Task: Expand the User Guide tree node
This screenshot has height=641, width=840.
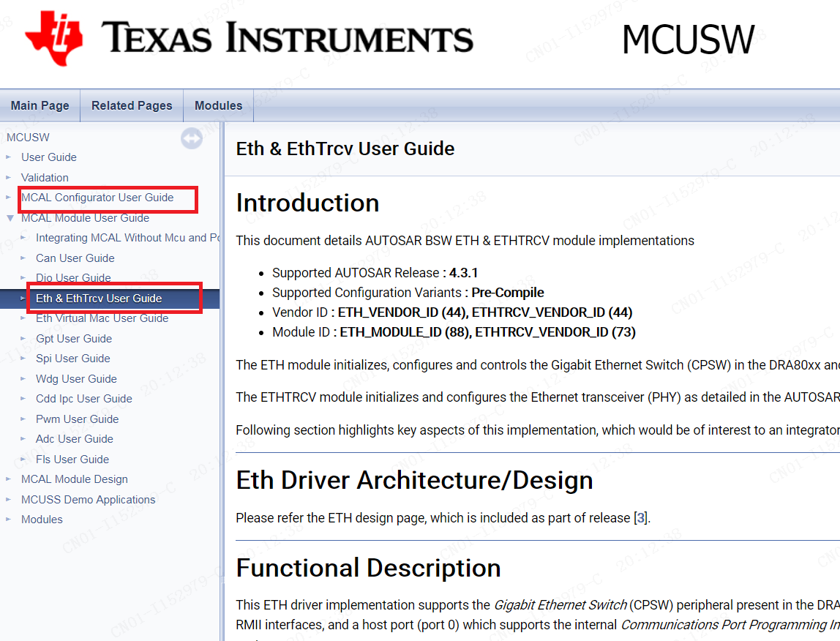Action: (9, 157)
